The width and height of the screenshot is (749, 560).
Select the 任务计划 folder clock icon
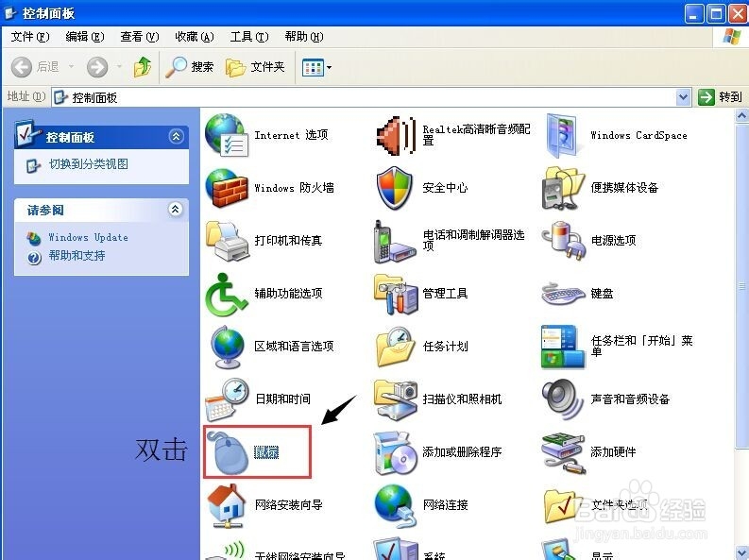click(395, 348)
